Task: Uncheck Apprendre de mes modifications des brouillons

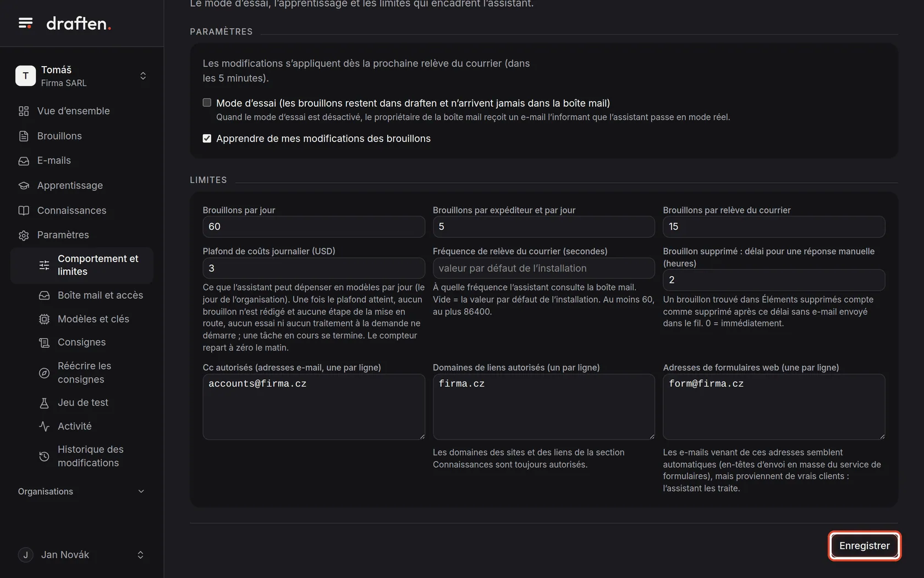Action: (207, 139)
